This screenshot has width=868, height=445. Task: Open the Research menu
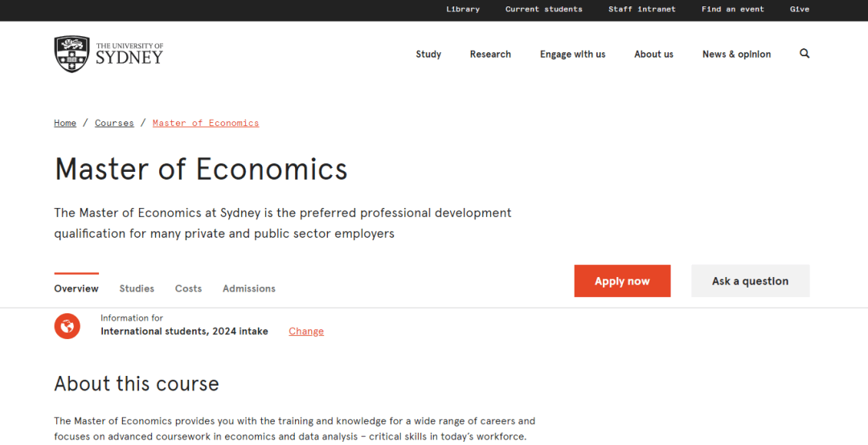pos(490,55)
